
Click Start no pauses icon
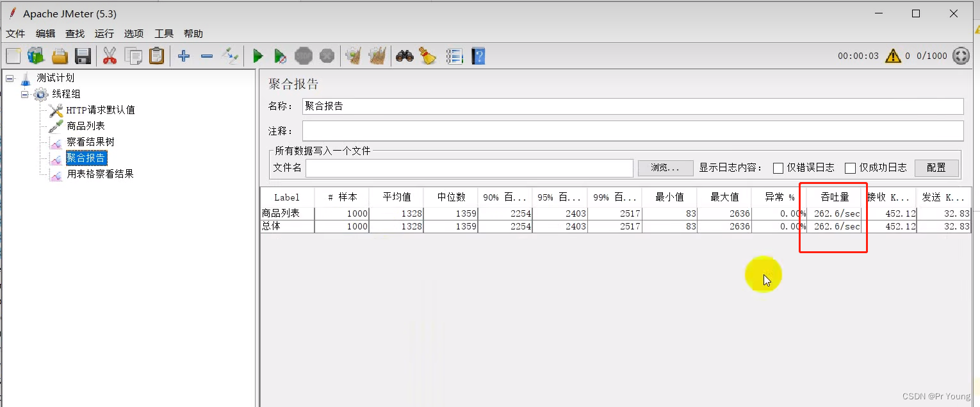pos(281,56)
